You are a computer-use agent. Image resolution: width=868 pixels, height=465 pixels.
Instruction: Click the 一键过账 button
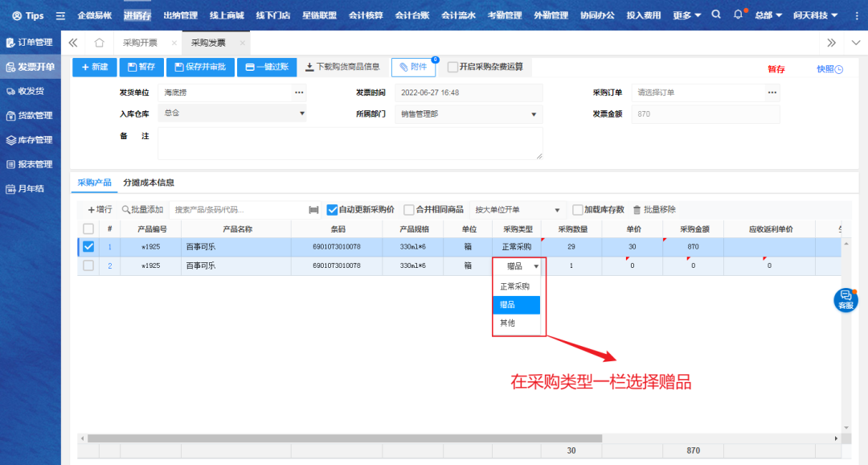click(x=267, y=68)
